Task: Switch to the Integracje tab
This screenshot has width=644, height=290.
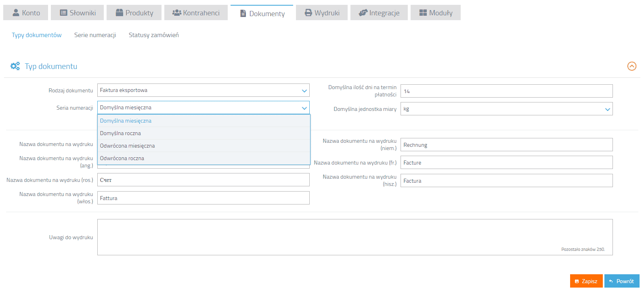Action: (x=379, y=13)
